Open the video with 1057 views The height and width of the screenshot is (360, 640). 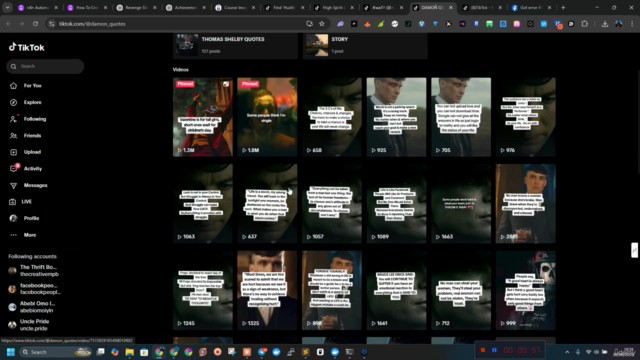coord(332,204)
